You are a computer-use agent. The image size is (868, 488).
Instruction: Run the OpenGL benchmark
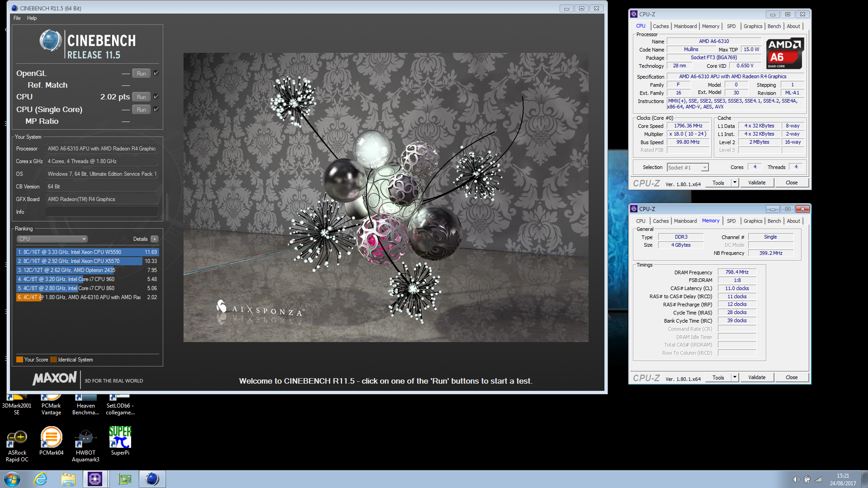142,73
